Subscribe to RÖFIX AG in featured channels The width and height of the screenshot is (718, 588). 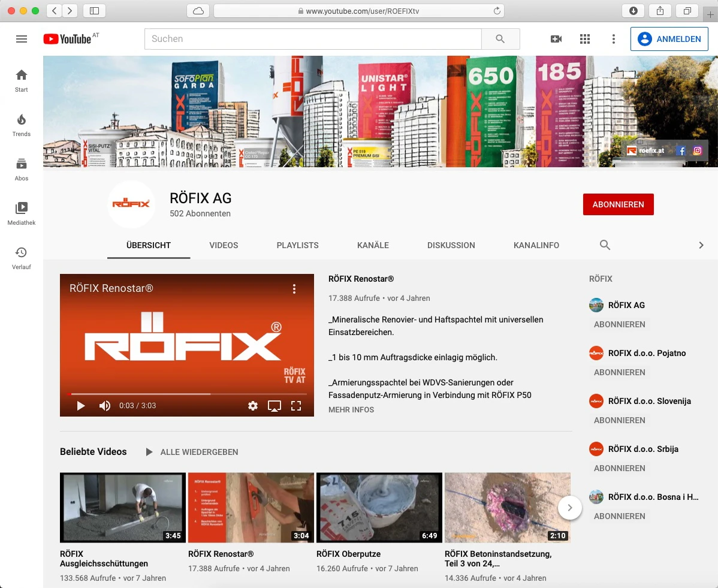(x=620, y=324)
